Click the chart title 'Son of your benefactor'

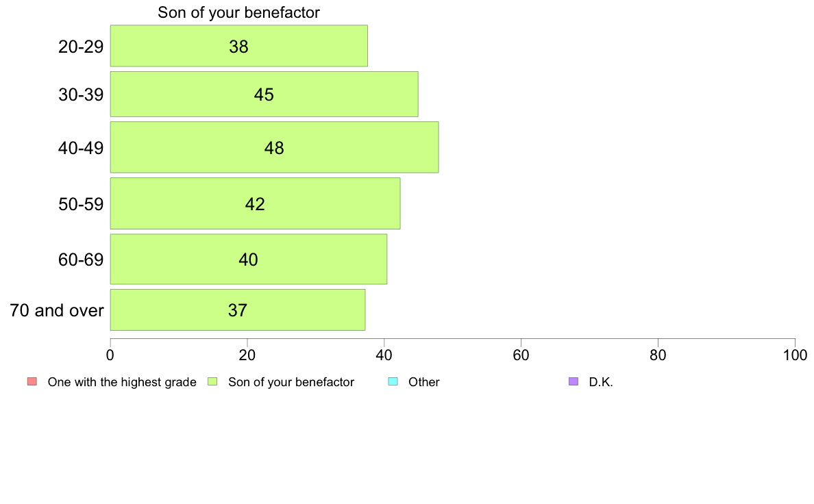point(239,12)
